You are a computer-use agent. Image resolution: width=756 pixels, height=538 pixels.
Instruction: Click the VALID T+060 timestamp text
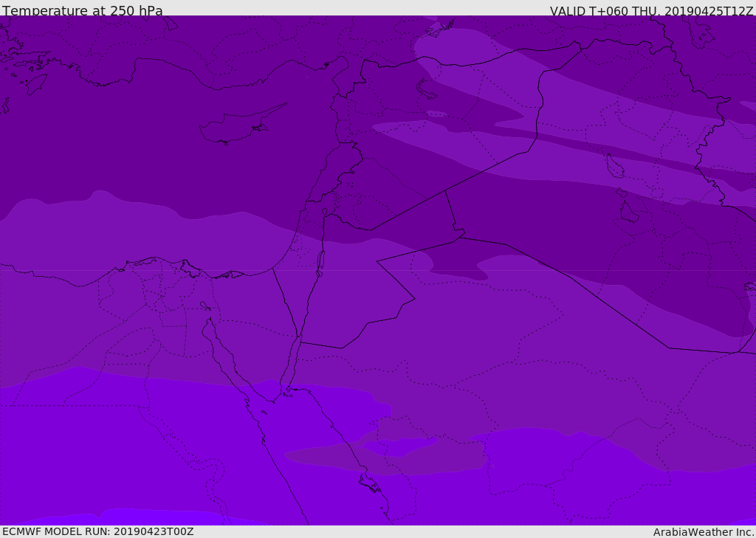coord(651,10)
